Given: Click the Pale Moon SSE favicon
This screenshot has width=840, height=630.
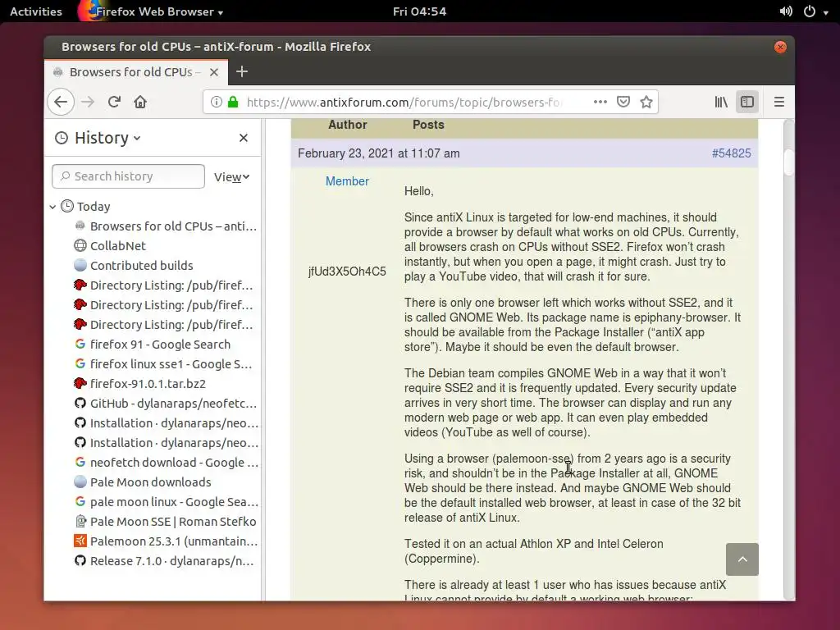Looking at the screenshot, I should click(80, 522).
